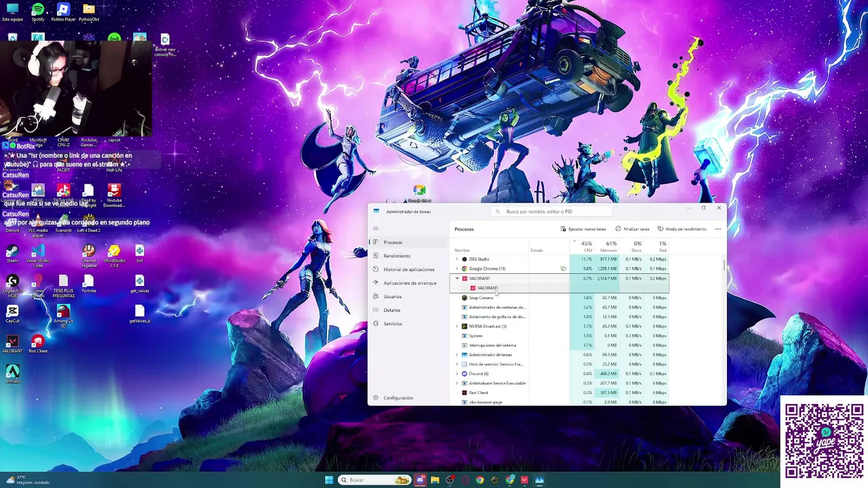Select the child VALORANT process row
Viewport: 868px width, 488px height.
[560, 288]
